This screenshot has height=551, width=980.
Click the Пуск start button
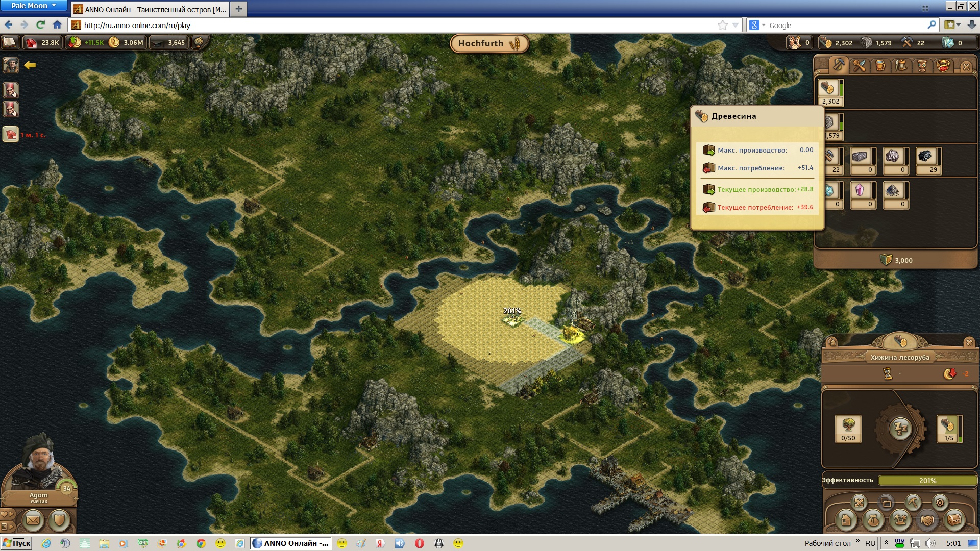coord(17,543)
